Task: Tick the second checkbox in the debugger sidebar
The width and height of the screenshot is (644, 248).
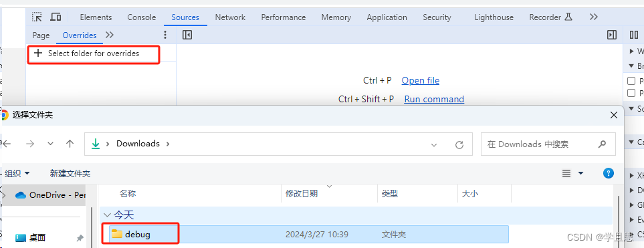Action: coord(631,93)
